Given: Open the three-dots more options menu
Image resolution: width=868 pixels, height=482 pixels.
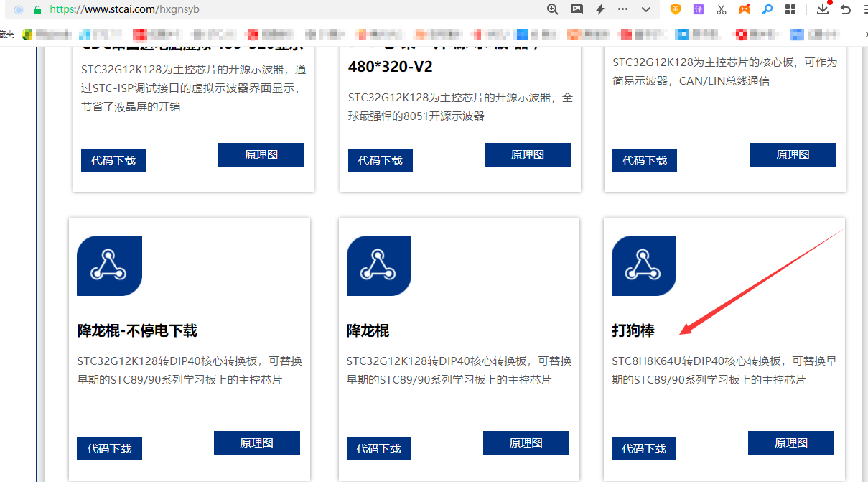Looking at the screenshot, I should (622, 9).
